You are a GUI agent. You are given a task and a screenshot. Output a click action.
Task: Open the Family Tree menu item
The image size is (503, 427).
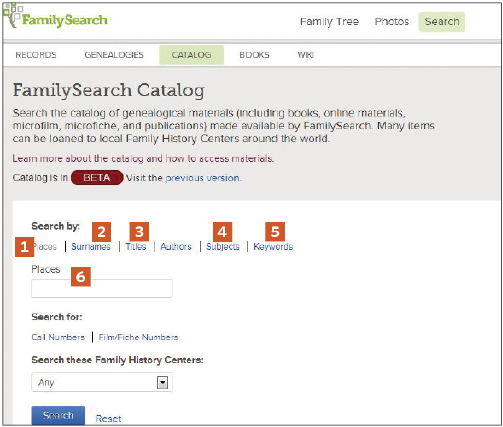(x=329, y=22)
